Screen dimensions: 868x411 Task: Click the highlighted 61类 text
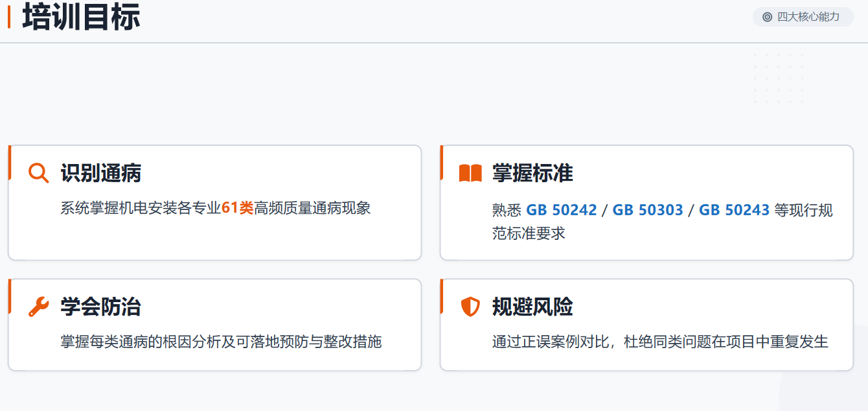coord(238,208)
